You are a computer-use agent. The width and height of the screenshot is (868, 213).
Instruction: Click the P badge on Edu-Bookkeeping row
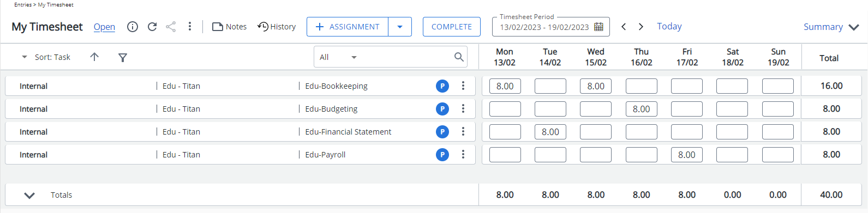442,86
